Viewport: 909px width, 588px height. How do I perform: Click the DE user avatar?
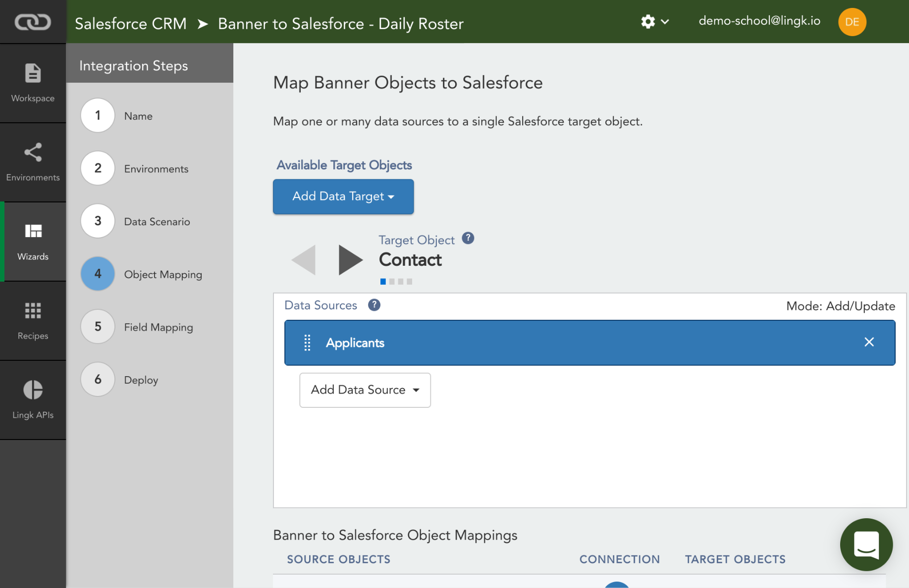pos(852,22)
